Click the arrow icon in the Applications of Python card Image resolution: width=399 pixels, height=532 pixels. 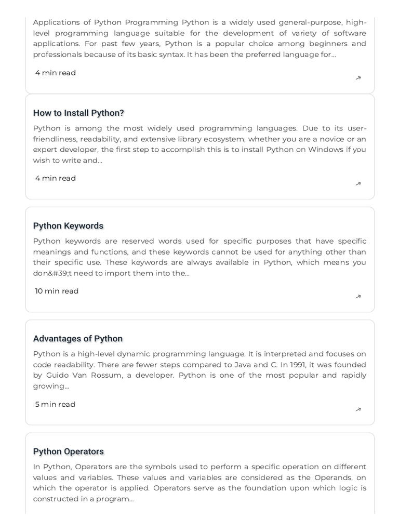pos(358,78)
